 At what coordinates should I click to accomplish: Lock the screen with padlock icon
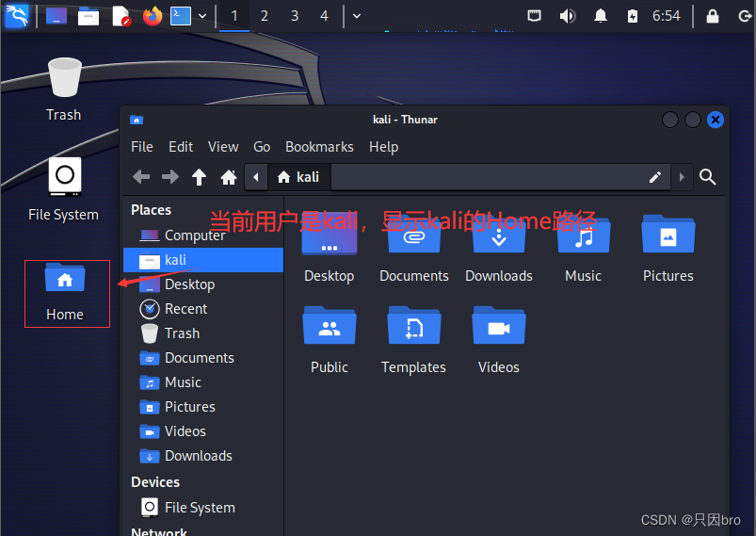point(712,16)
